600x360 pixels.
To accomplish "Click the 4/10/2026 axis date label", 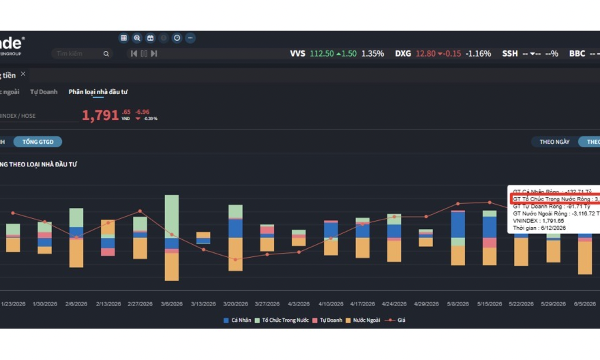I will pos(331,304).
